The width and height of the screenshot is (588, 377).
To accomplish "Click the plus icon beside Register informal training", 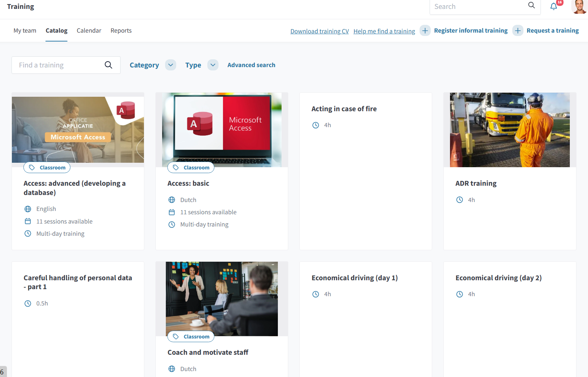I will click(x=425, y=30).
